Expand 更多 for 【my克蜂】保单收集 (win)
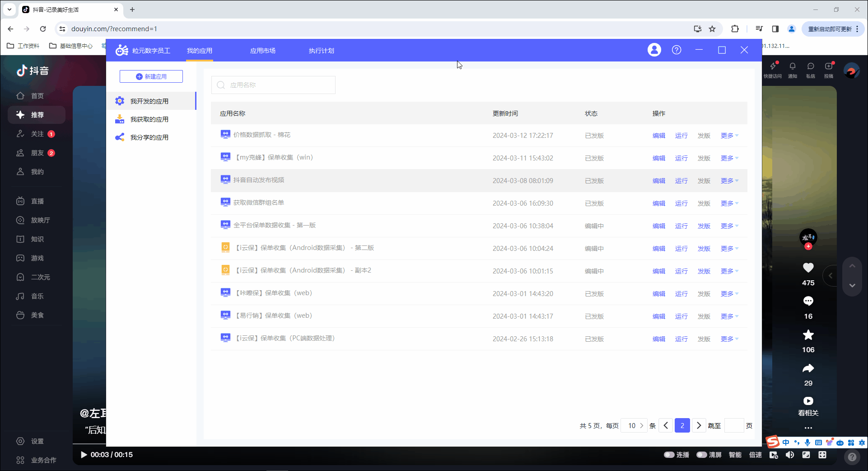Image resolution: width=868 pixels, height=471 pixels. [x=729, y=158]
